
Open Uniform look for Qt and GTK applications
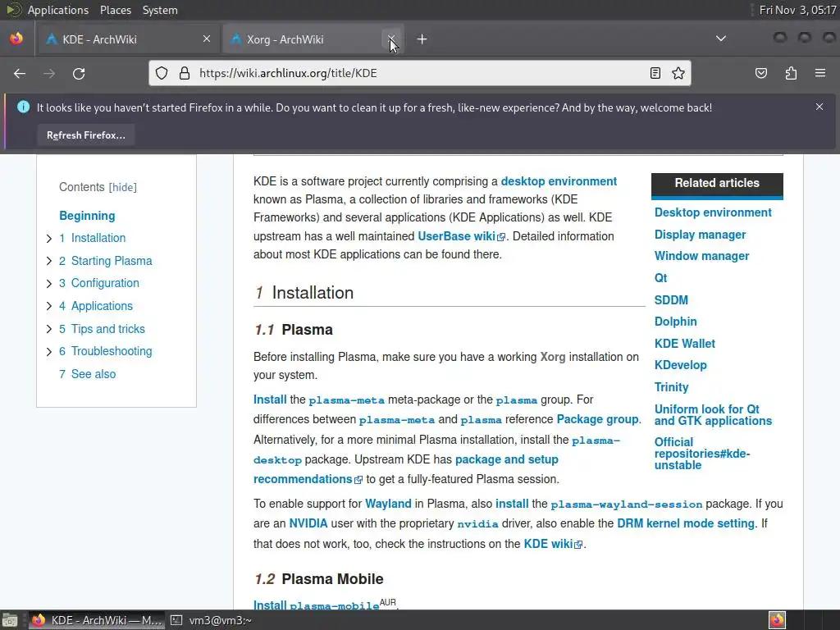point(713,415)
